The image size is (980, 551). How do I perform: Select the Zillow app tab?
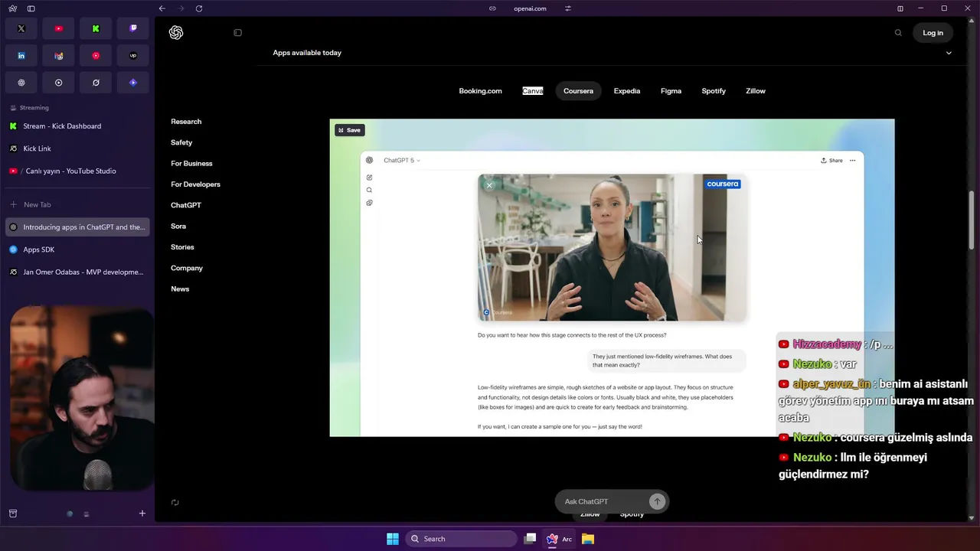coord(756,91)
